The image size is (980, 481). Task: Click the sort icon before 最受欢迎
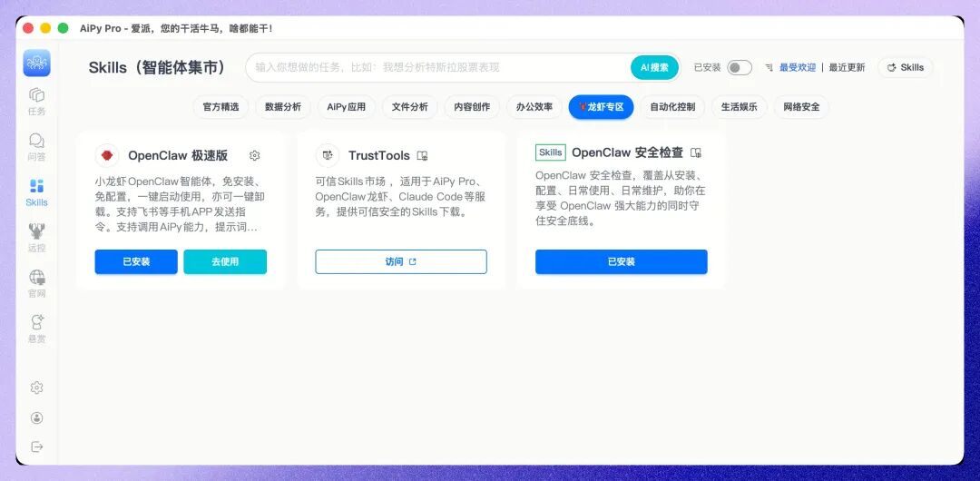point(769,67)
